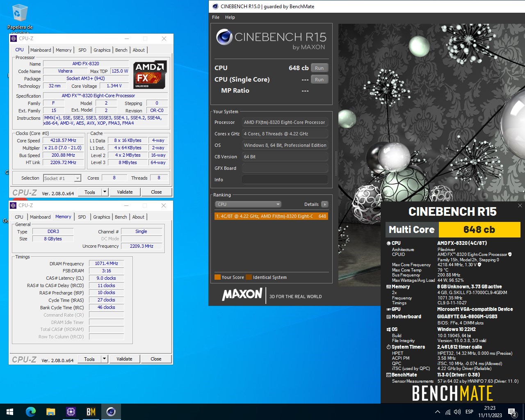Click Validate in upper CPU-Z window

[125, 192]
